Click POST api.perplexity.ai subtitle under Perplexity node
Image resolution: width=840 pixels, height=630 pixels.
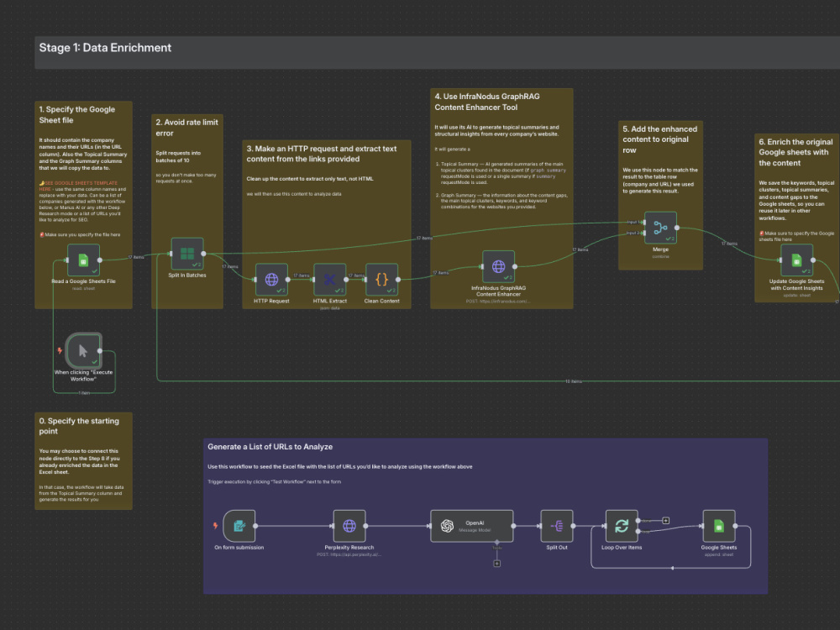point(349,554)
